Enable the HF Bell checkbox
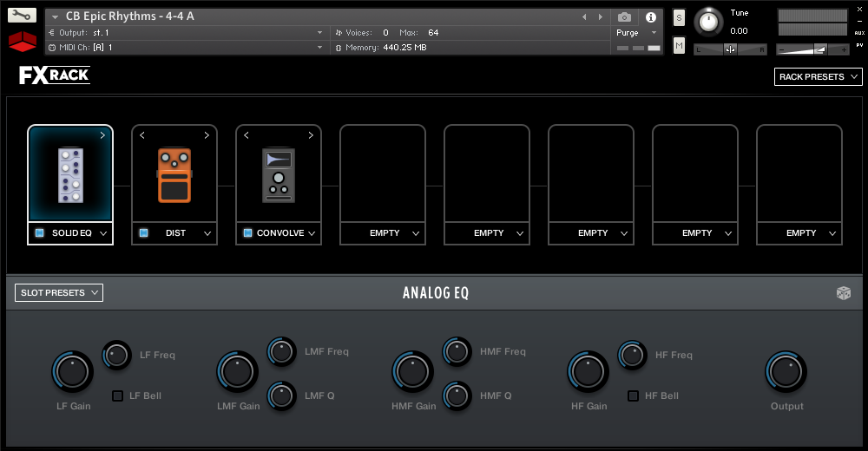The height and width of the screenshot is (451, 868). point(633,396)
